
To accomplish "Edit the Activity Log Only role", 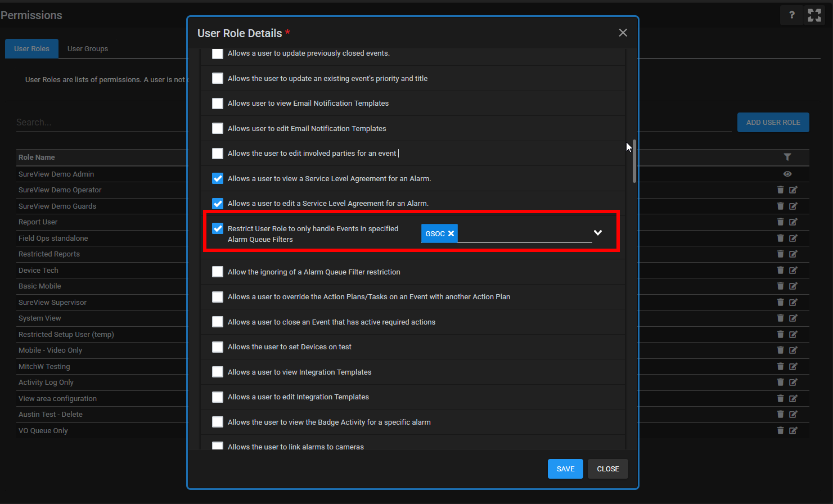I will tap(793, 382).
